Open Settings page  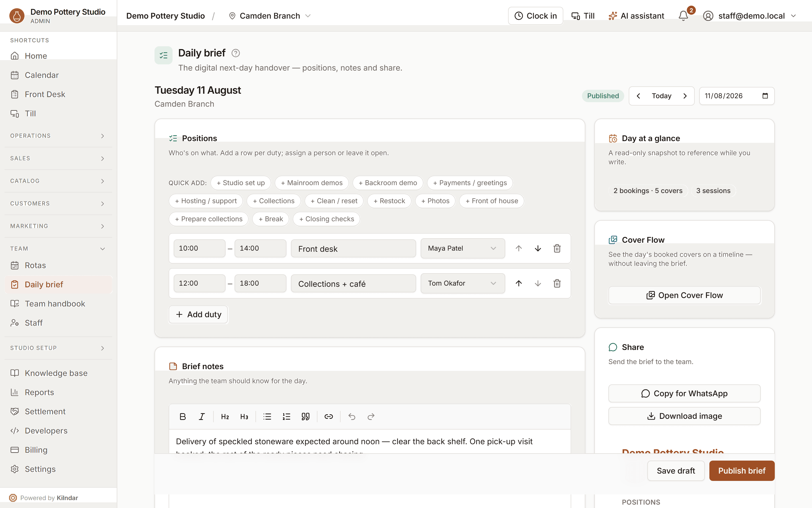coord(58,469)
